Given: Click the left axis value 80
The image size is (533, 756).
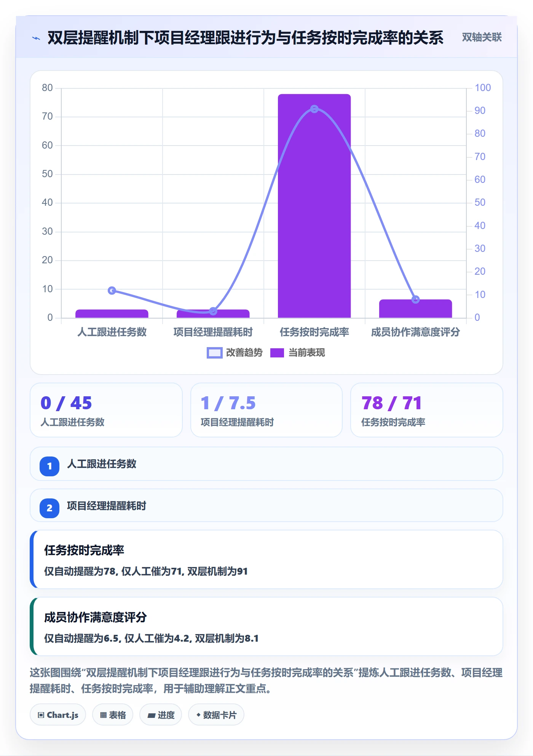Looking at the screenshot, I should (47, 88).
